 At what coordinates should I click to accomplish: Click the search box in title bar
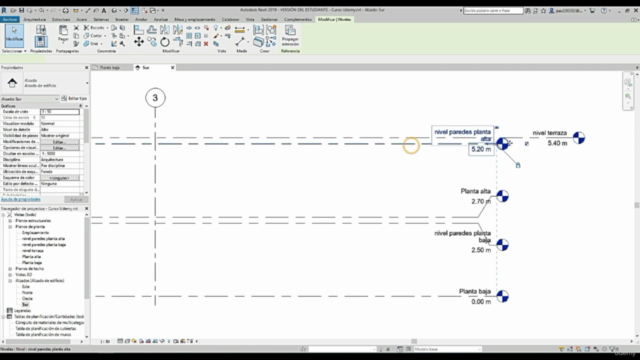[x=493, y=11]
